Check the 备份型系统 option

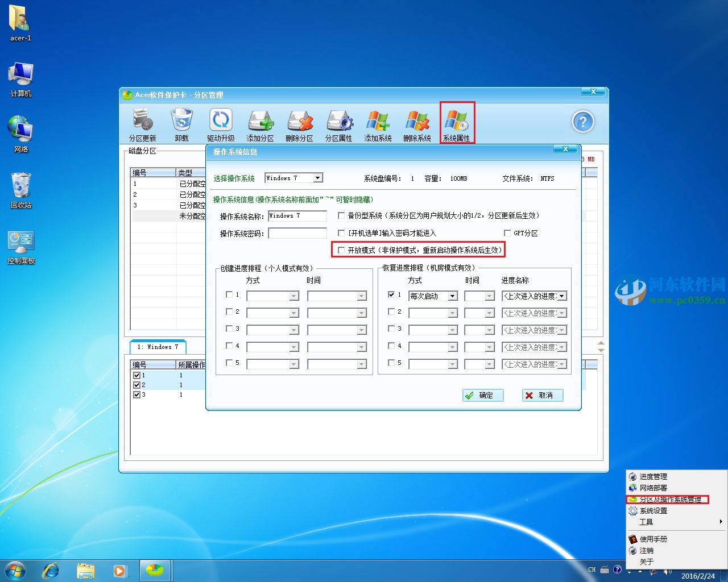tap(341, 215)
